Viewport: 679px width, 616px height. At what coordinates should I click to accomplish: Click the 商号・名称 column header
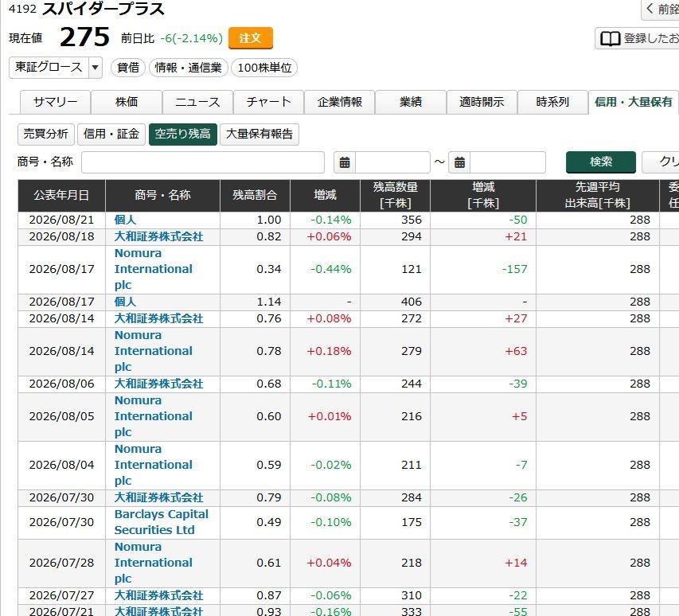click(163, 195)
